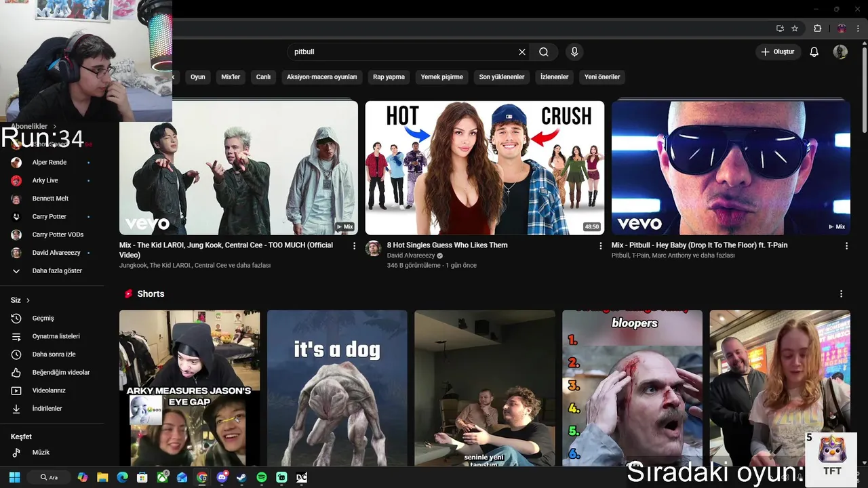
Task: Launch Spotify from the taskbar
Action: pyautogui.click(x=262, y=477)
